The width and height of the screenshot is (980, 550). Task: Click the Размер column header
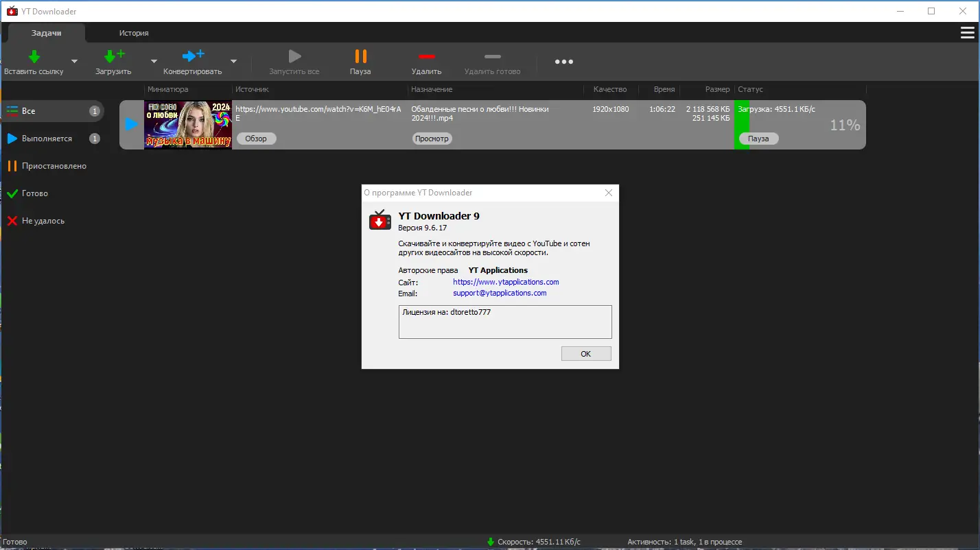[x=717, y=89]
